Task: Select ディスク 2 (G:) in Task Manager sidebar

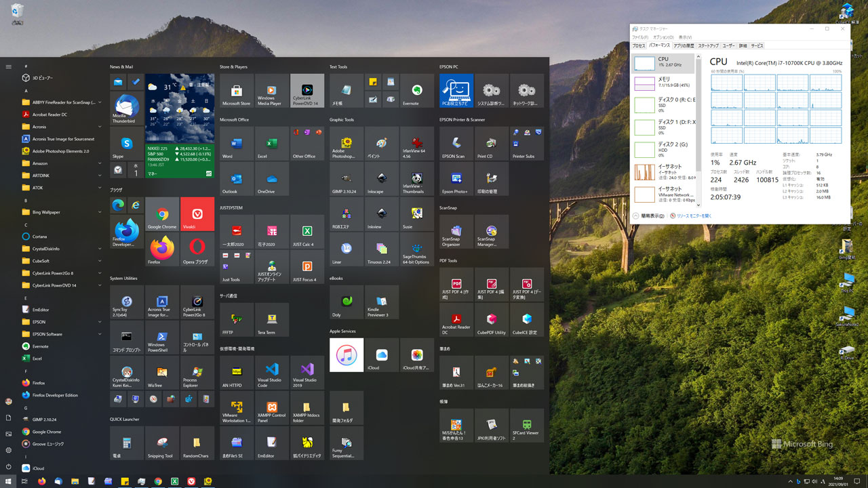Action: point(663,150)
